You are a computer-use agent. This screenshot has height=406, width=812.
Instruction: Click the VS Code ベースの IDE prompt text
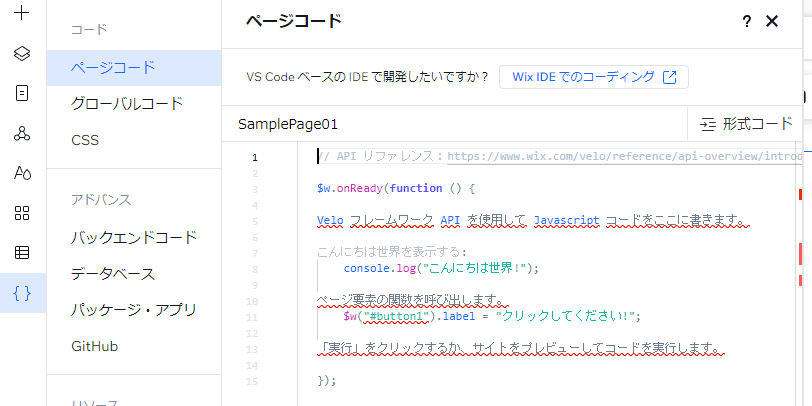[368, 77]
